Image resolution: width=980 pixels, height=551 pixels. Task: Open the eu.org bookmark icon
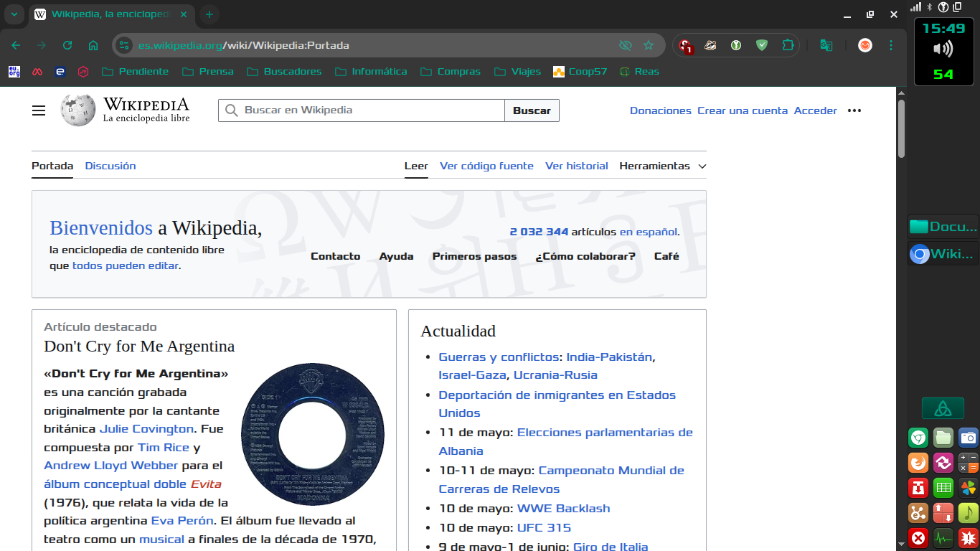(x=14, y=71)
